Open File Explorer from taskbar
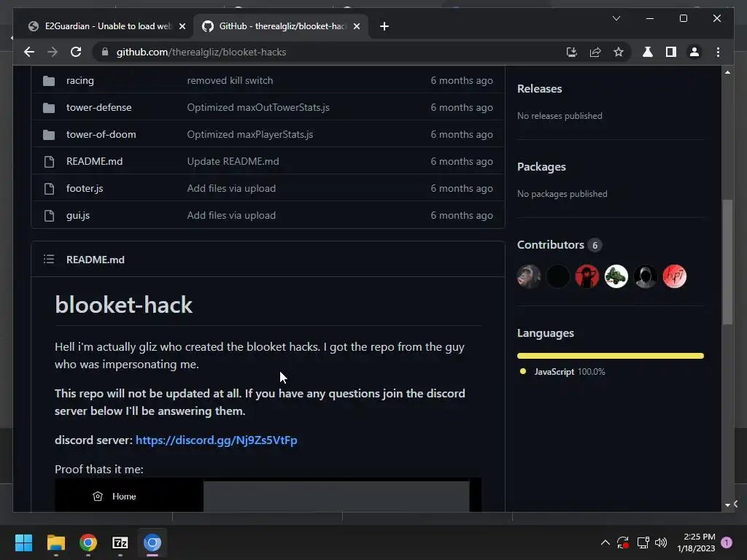Image resolution: width=747 pixels, height=560 pixels. (x=55, y=542)
